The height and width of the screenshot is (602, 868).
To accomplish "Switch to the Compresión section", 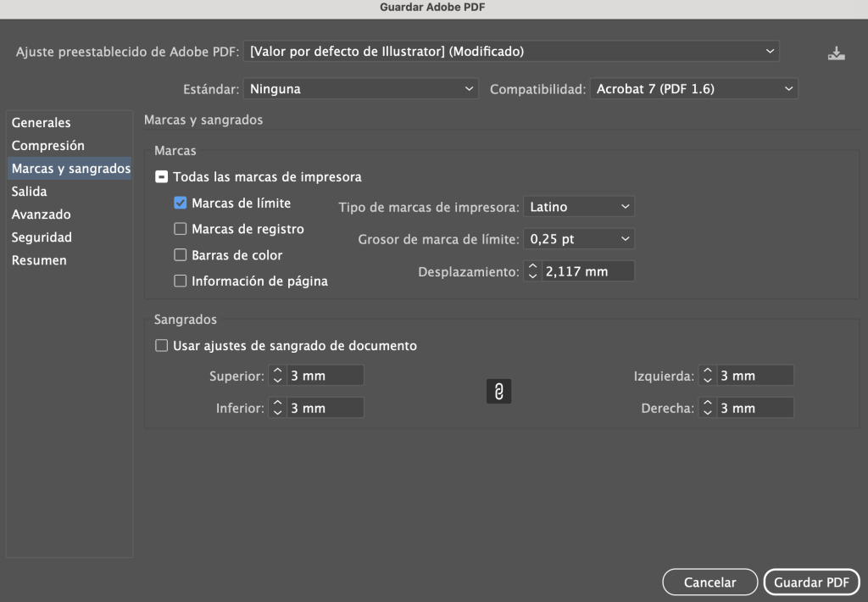I will (x=47, y=146).
